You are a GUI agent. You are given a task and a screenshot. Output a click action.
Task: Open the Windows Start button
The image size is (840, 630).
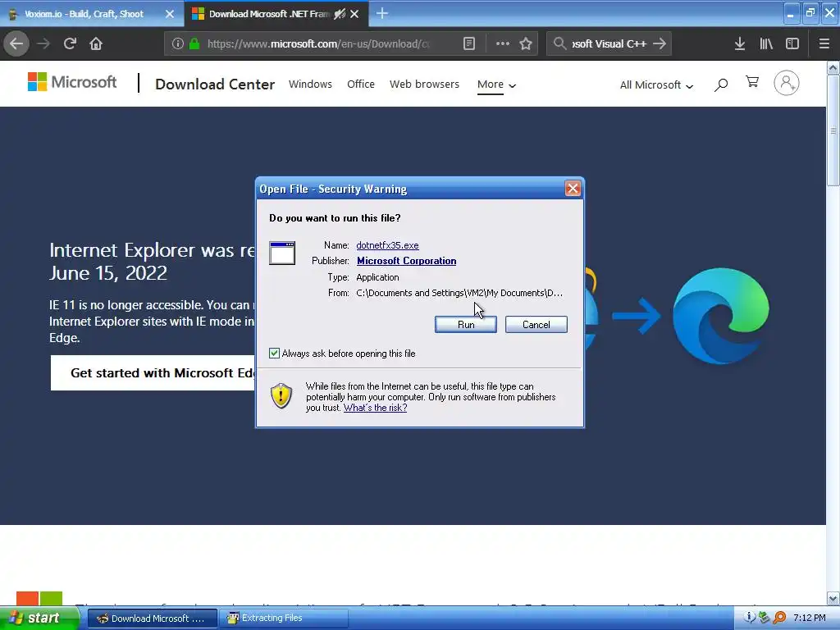[39, 618]
